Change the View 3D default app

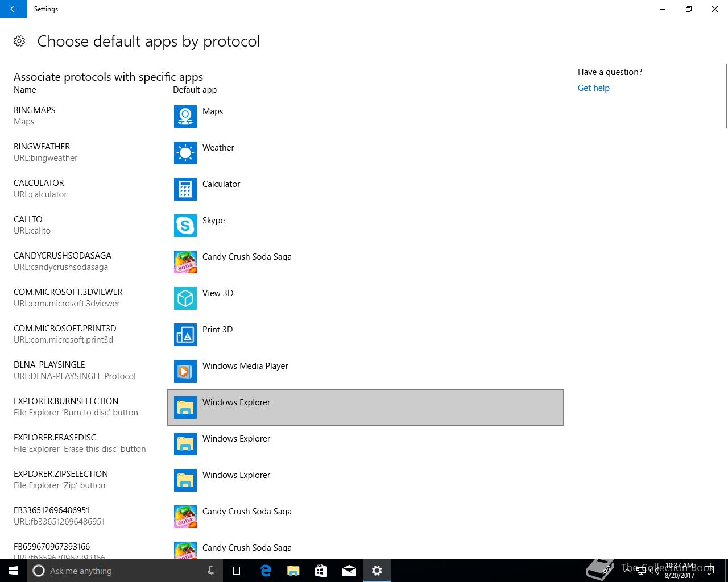pos(366,298)
